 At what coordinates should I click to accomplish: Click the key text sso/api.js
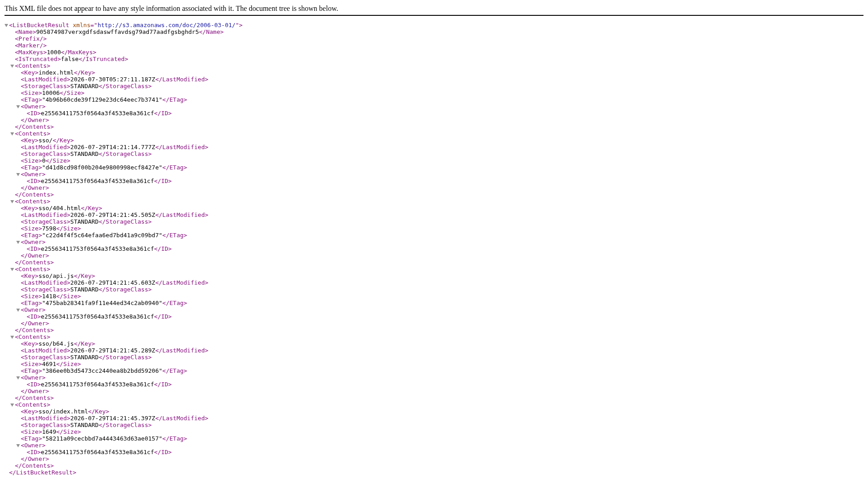[x=56, y=276]
